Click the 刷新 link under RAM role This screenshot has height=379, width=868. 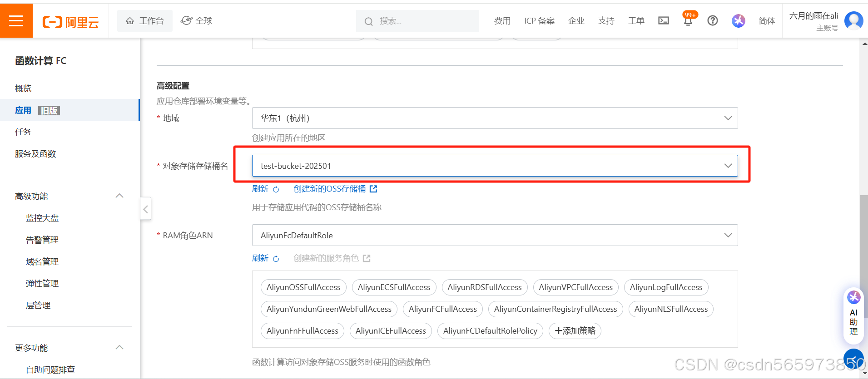[x=260, y=258]
